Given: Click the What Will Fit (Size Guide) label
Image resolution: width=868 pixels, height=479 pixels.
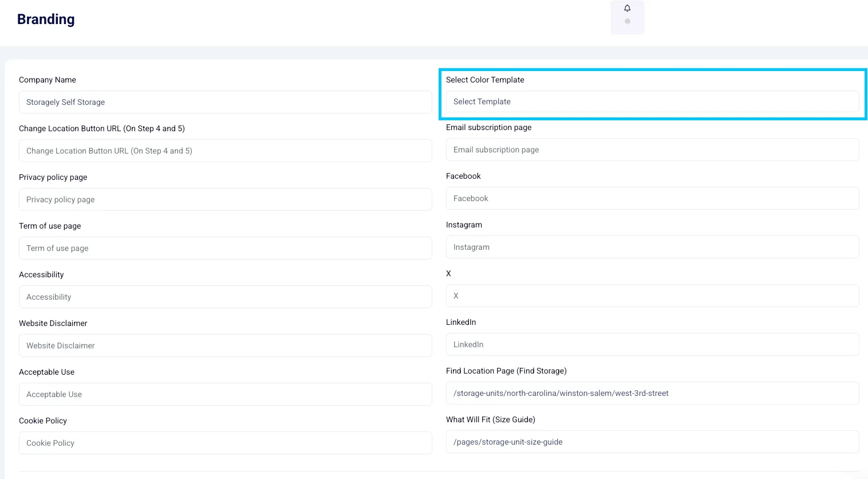Looking at the screenshot, I should point(491,419).
